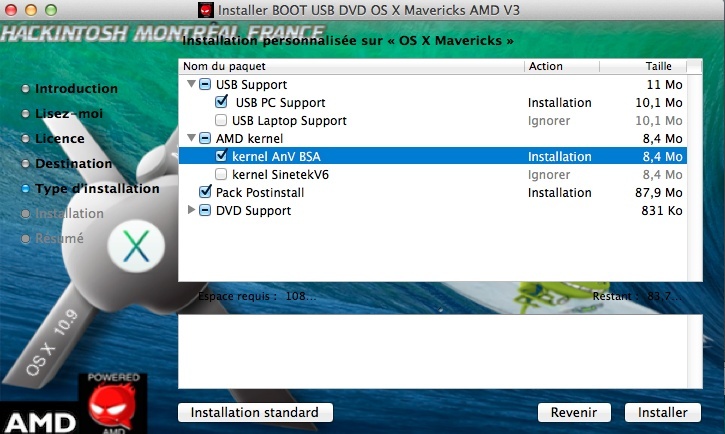725x434 pixels.
Task: Enable USB Laptop Support checkbox
Action: tap(221, 120)
